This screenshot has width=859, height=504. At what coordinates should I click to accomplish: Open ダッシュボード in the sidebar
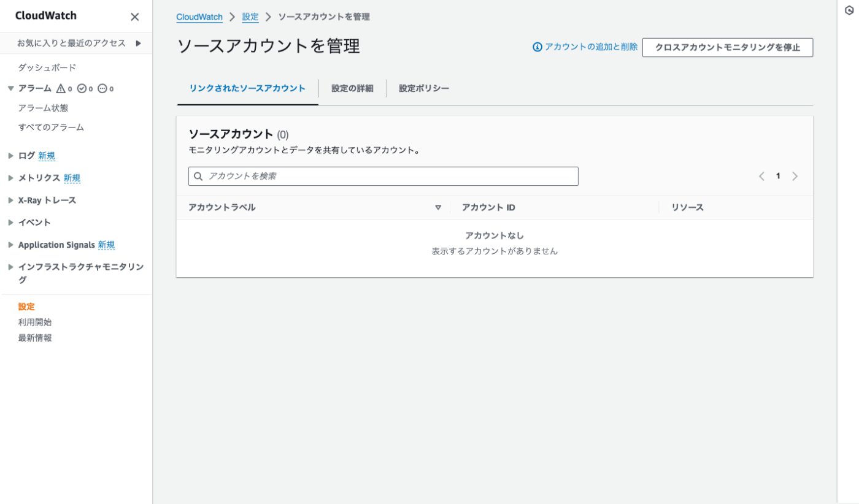[47, 68]
